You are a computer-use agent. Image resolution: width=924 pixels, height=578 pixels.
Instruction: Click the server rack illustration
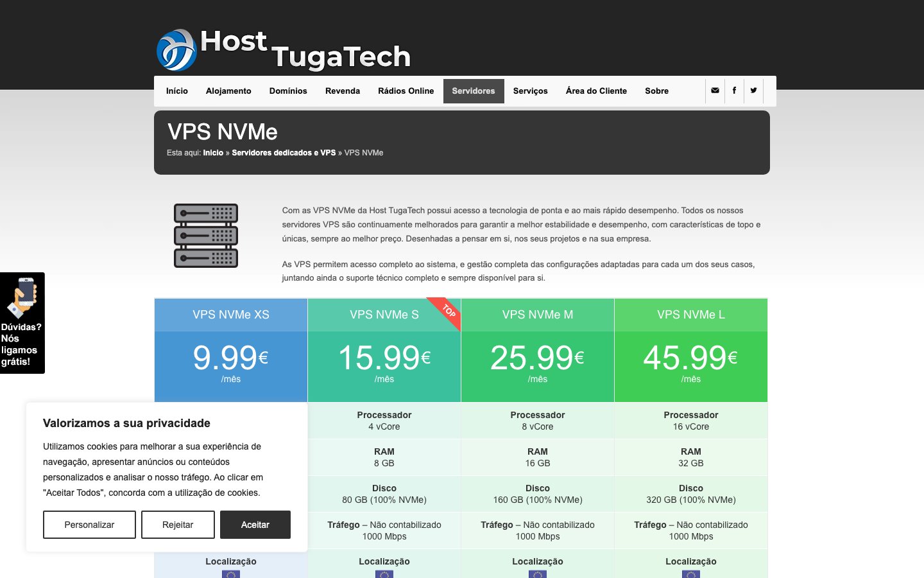[206, 236]
